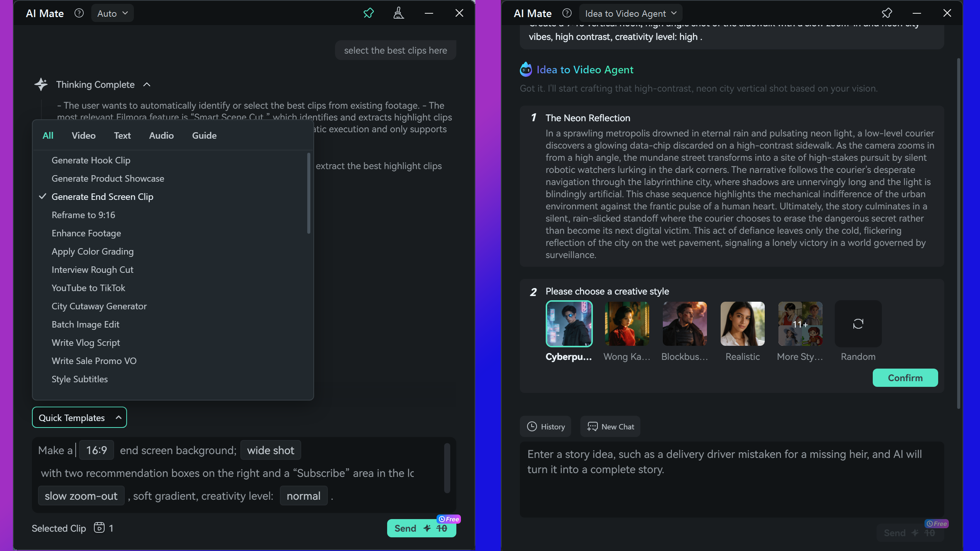980x551 pixels.
Task: Open More Styles 11+ thumbnail
Action: (x=800, y=324)
